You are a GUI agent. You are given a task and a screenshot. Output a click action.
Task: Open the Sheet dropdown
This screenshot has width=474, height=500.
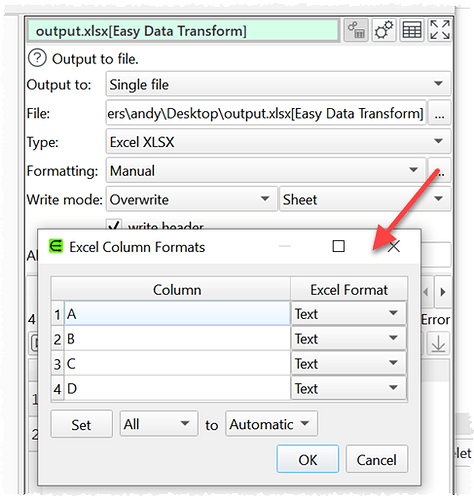(x=365, y=199)
